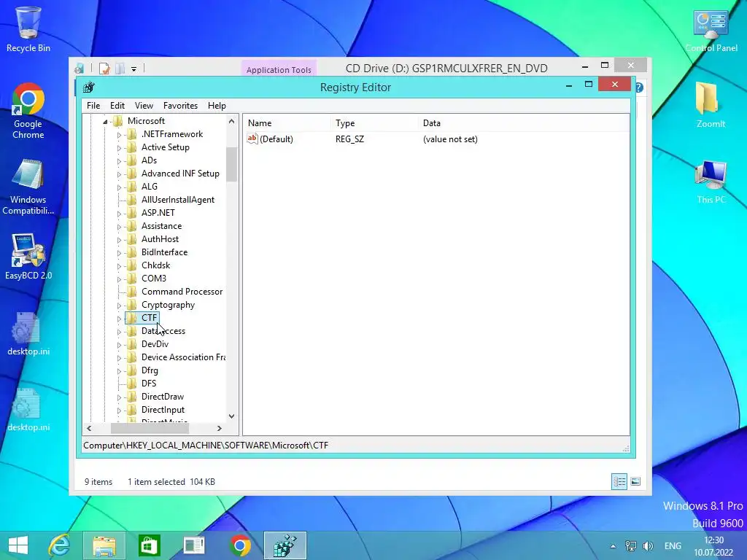Open Windows Store from taskbar
747x560 pixels.
click(149, 545)
